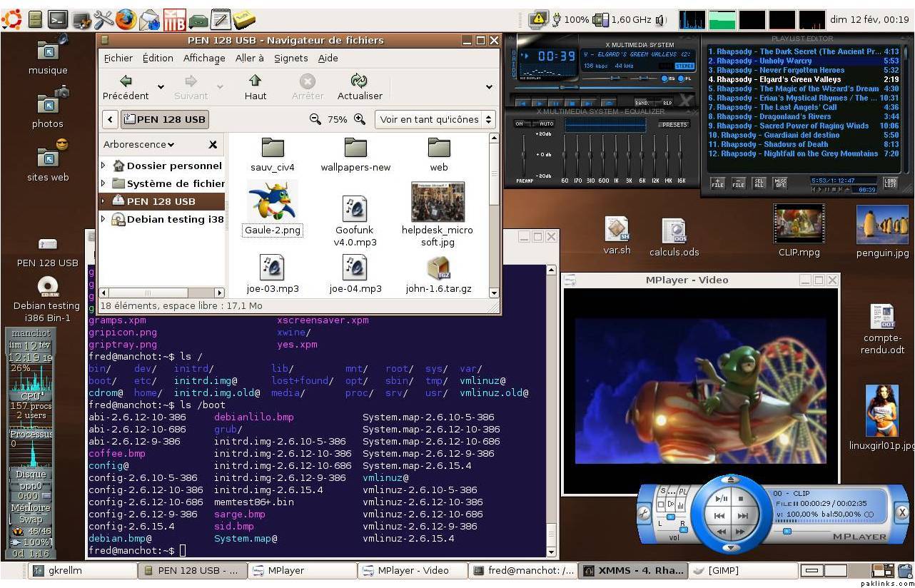915x588 pixels.
Task: Expand the Dossier personnel tree node
Action: (x=103, y=166)
